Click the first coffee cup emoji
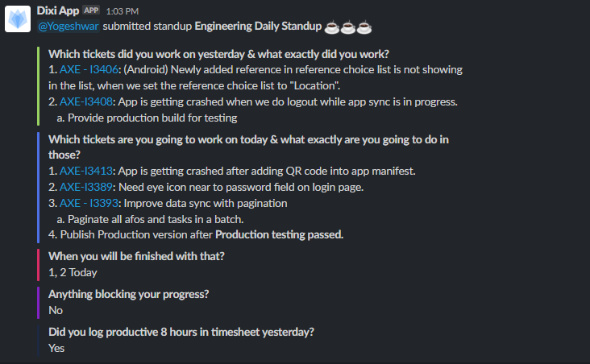 (x=331, y=27)
